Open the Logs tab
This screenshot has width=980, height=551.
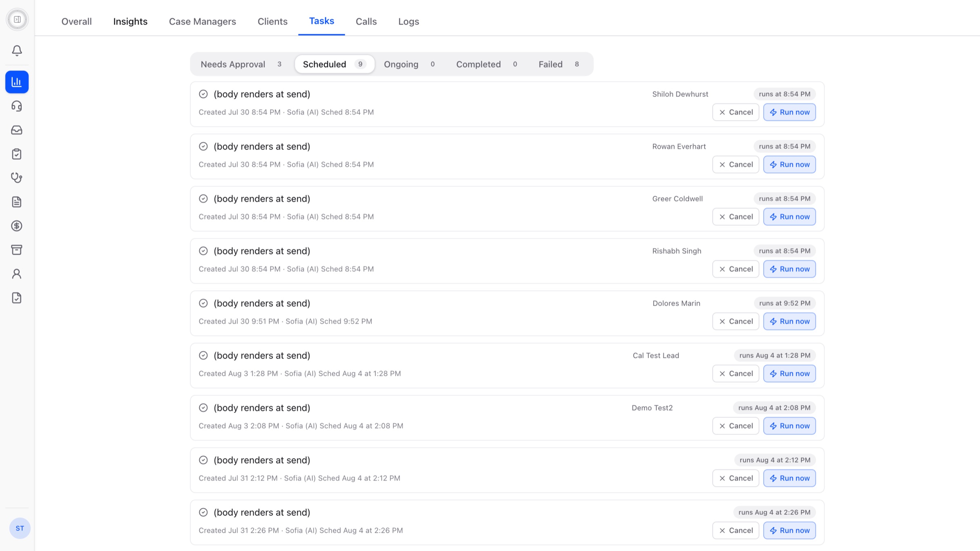(409, 21)
